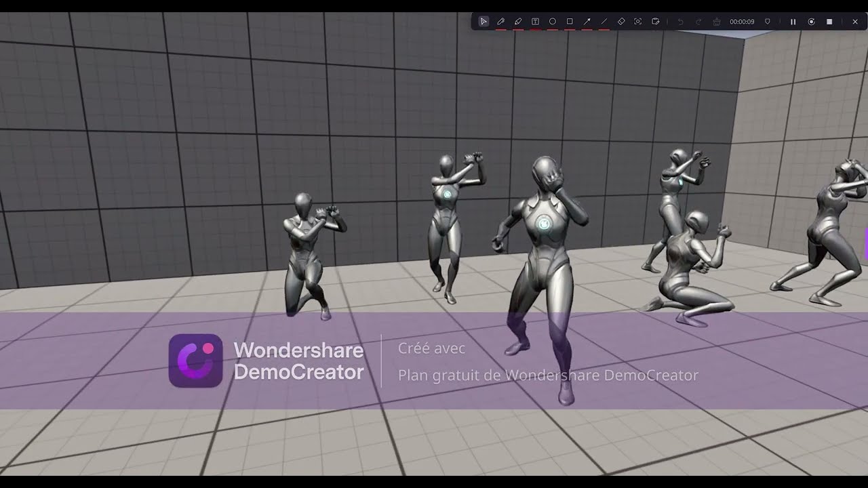Image resolution: width=868 pixels, height=488 pixels.
Task: Select the circle shape tool
Action: point(553,22)
